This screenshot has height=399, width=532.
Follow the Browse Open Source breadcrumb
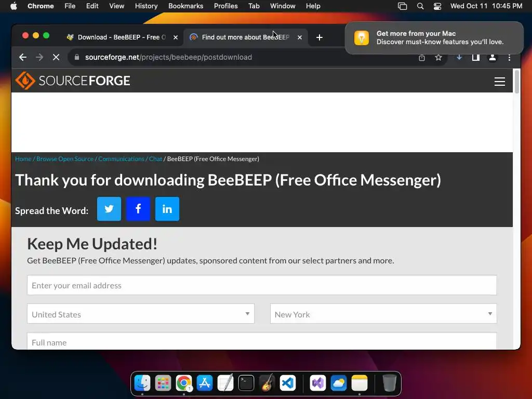65,159
